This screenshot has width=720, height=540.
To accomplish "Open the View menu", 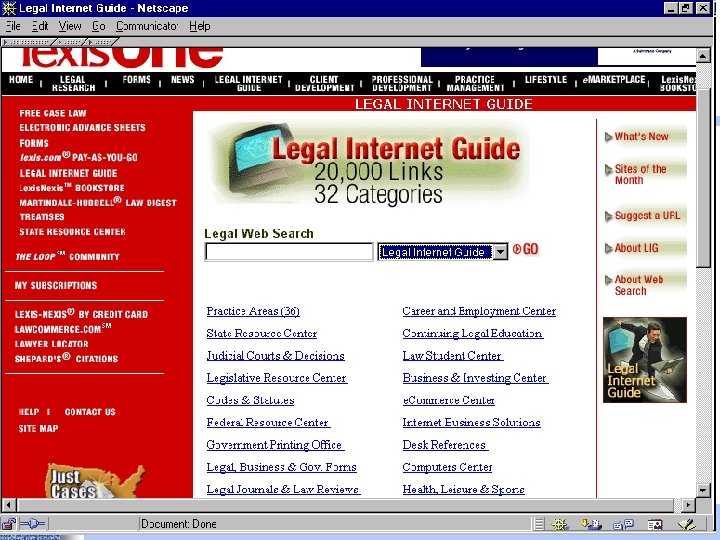I will tap(70, 26).
